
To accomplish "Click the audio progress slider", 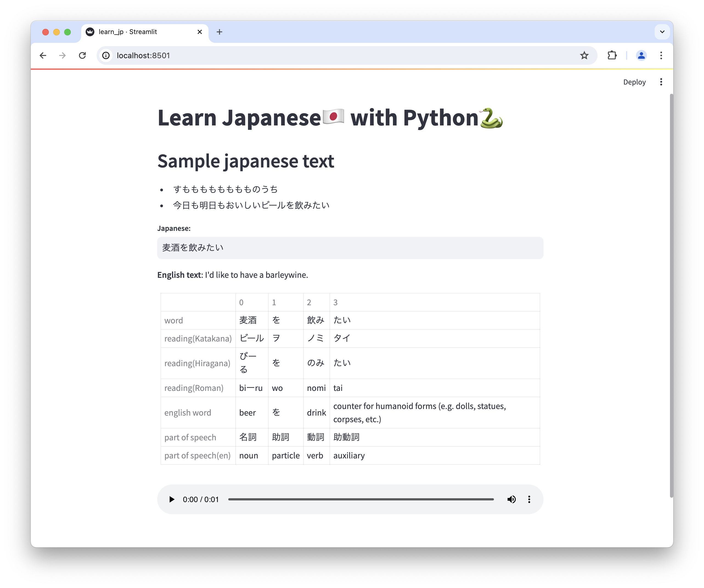I will [x=361, y=499].
